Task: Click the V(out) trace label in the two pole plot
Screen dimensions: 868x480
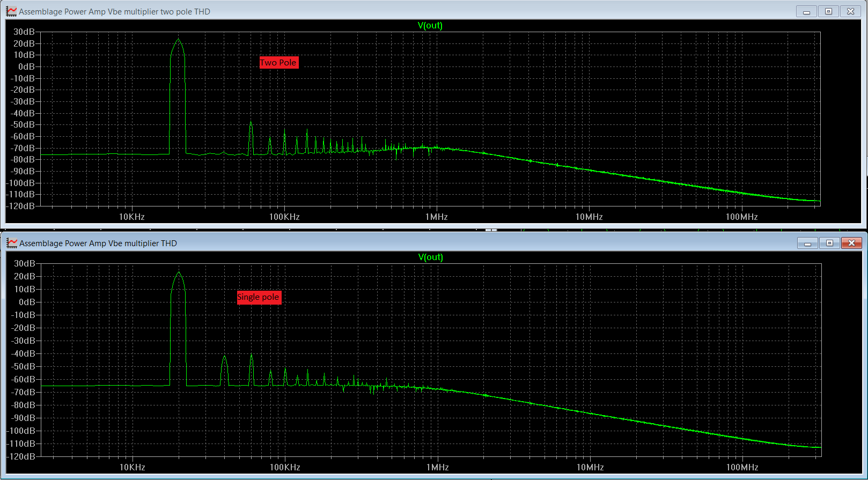Action: point(430,25)
